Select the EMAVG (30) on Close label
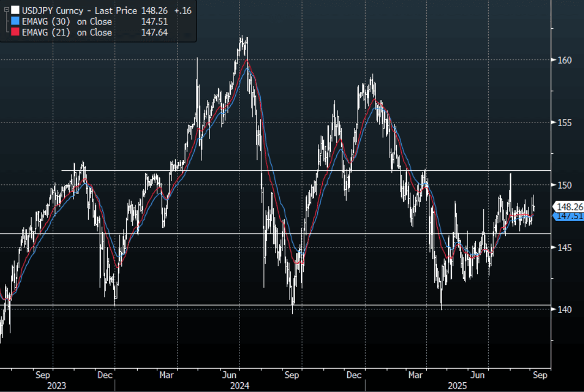This screenshot has width=584, height=392. coord(67,22)
